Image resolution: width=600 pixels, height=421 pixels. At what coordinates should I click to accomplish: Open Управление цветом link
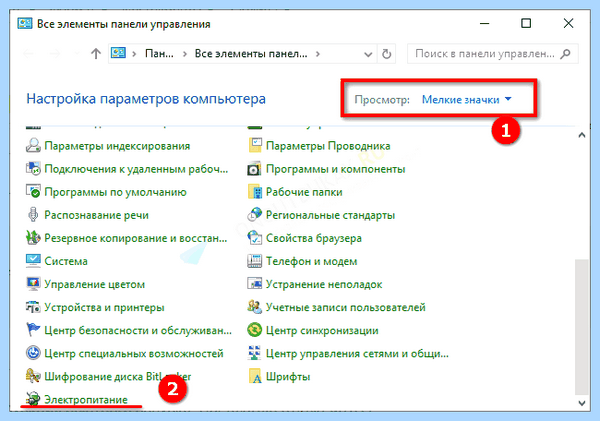tap(95, 284)
